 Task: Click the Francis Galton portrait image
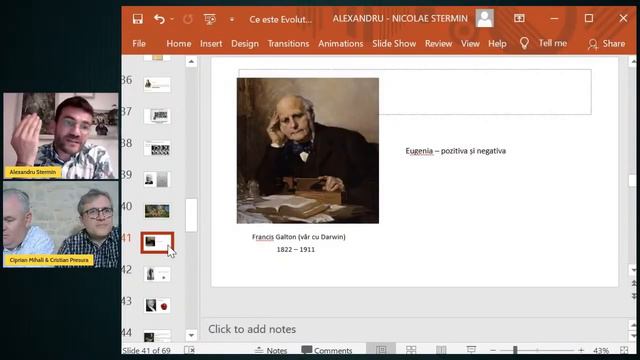(308, 151)
